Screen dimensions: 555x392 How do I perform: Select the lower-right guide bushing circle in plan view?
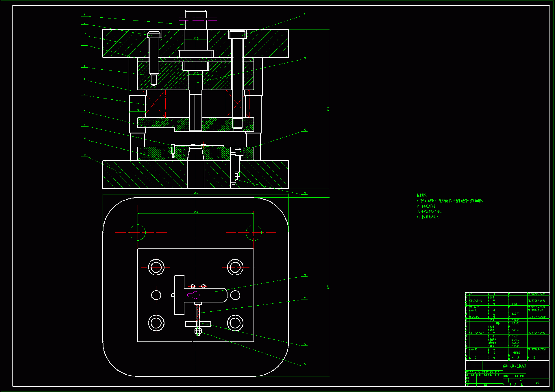[235, 323]
